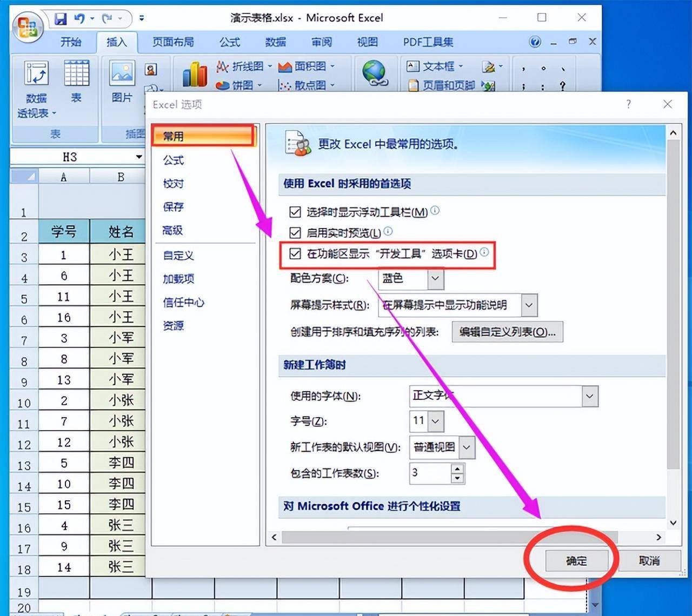
Task: Select 公式 category in Excel Options list
Action: 174,160
